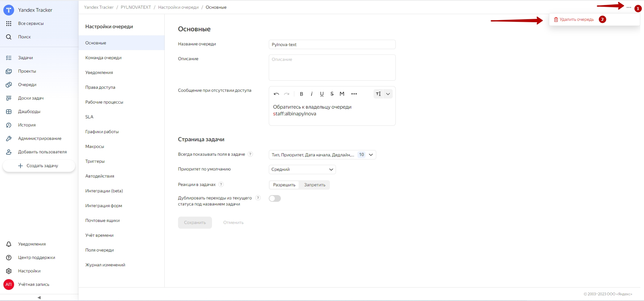The width and height of the screenshot is (644, 301).
Task: Click the Уведомления bell icon
Action: pyautogui.click(x=9, y=244)
